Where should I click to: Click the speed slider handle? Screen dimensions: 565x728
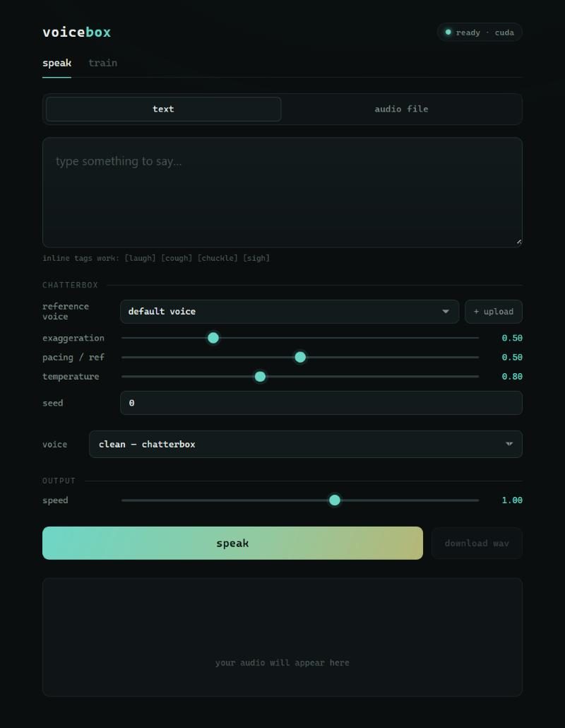click(335, 500)
